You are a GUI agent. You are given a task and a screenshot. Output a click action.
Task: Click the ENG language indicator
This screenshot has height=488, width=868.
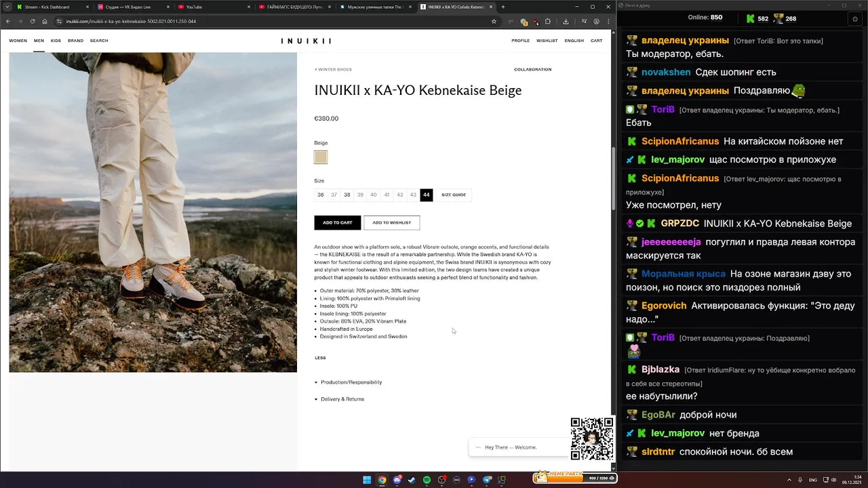click(x=813, y=480)
